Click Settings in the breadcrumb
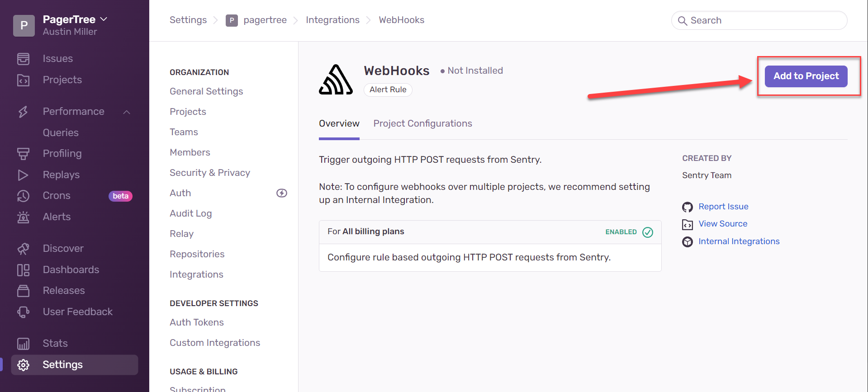This screenshot has height=392, width=868. click(x=188, y=20)
